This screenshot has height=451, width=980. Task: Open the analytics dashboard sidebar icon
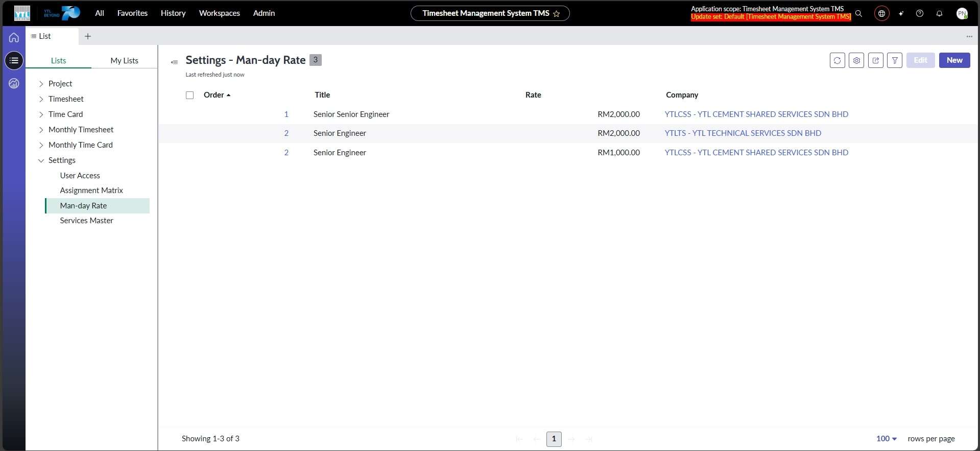pos(14,83)
